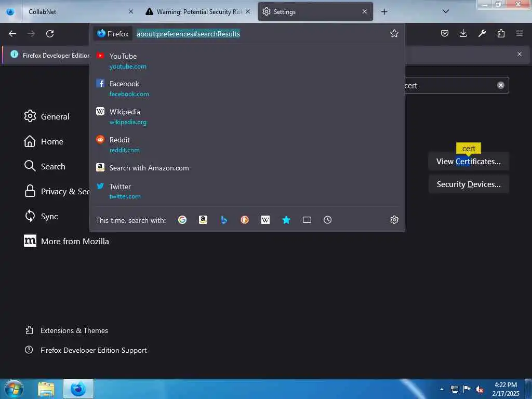The width and height of the screenshot is (532, 399).
Task: Search this time with Wikipedia icon
Action: [265, 220]
